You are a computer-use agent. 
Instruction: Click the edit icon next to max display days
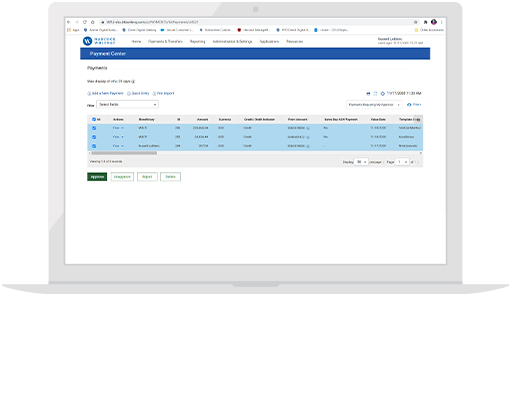tap(133, 81)
